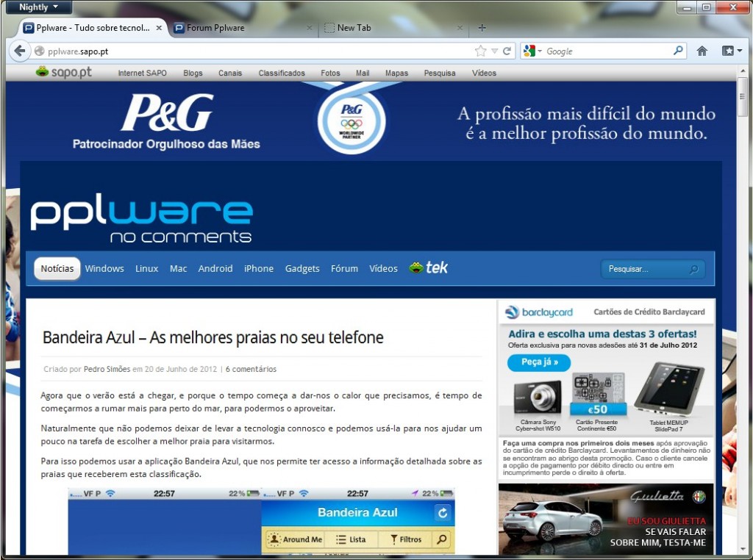The height and width of the screenshot is (560, 753).
Task: Go back with the browser back arrow
Action: click(x=19, y=51)
